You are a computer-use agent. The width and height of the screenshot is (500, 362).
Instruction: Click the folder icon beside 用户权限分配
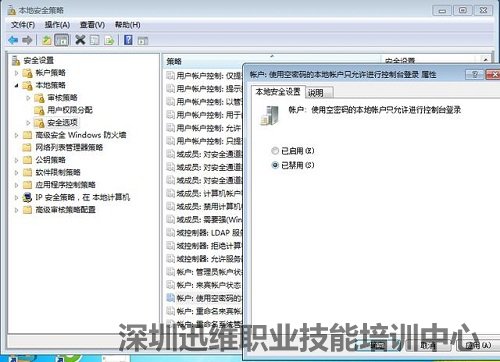(39, 110)
